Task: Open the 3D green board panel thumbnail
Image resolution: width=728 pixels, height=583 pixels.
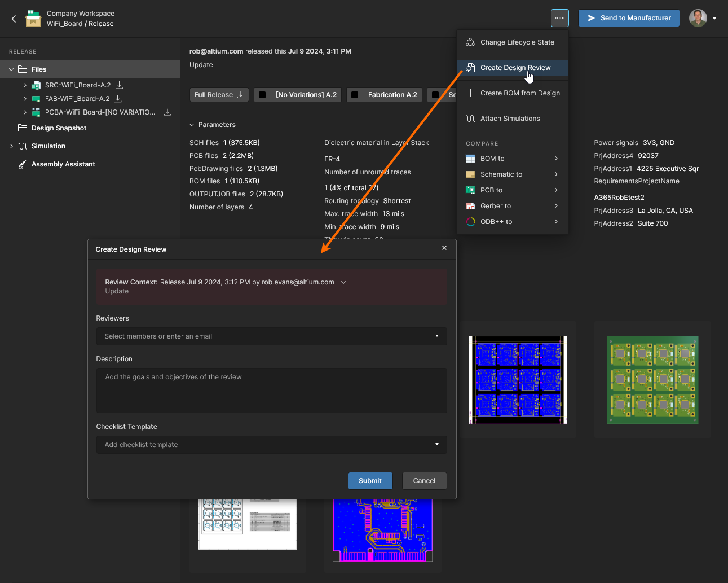Action: click(652, 380)
